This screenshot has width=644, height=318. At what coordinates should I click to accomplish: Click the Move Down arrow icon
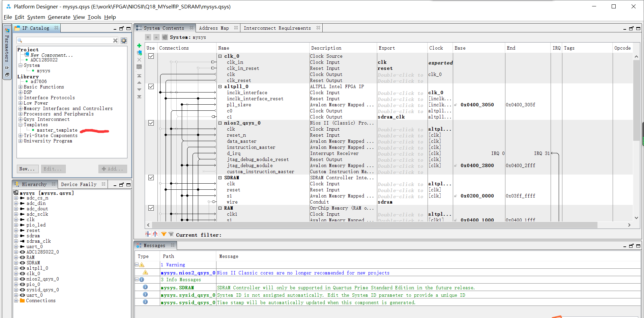point(139,89)
